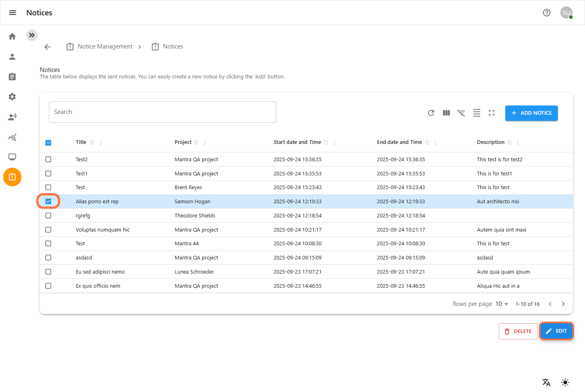This screenshot has width=585, height=392.
Task: Toggle the filter-off icon in toolbar
Action: 461,113
